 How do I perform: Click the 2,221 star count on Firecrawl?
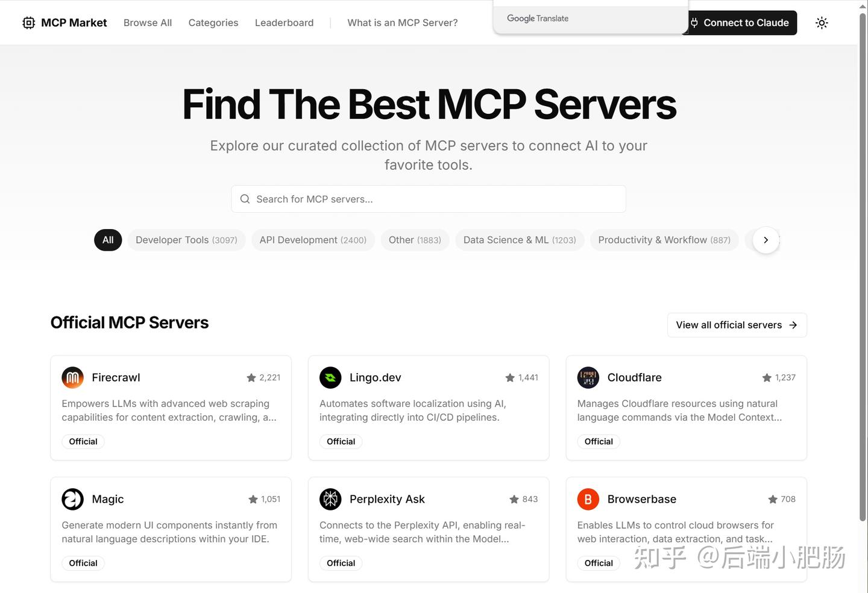(269, 378)
